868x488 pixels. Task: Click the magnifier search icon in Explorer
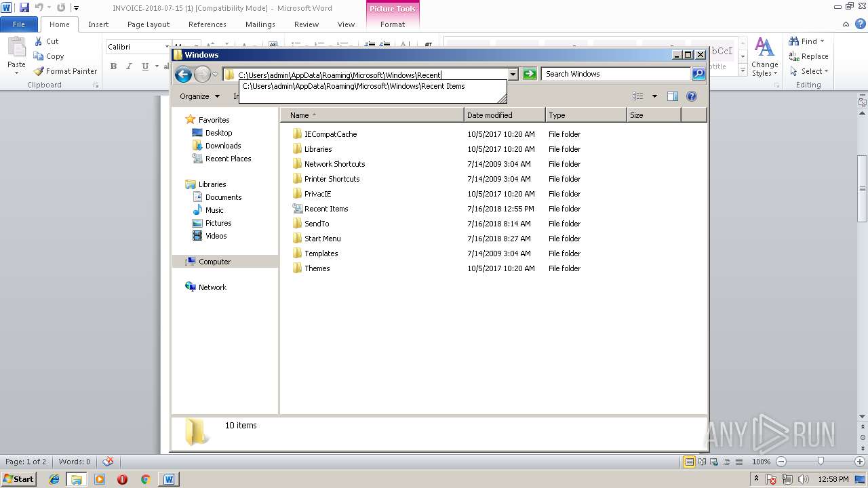pyautogui.click(x=698, y=74)
